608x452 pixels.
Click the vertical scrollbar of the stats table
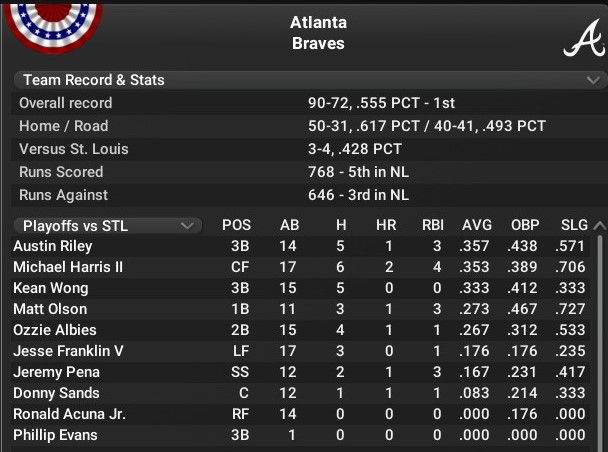tap(600, 341)
